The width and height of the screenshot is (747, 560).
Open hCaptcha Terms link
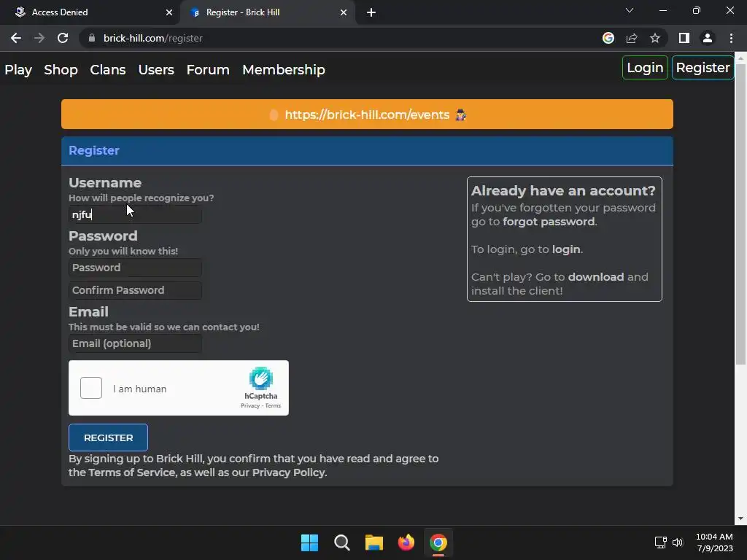click(x=273, y=405)
